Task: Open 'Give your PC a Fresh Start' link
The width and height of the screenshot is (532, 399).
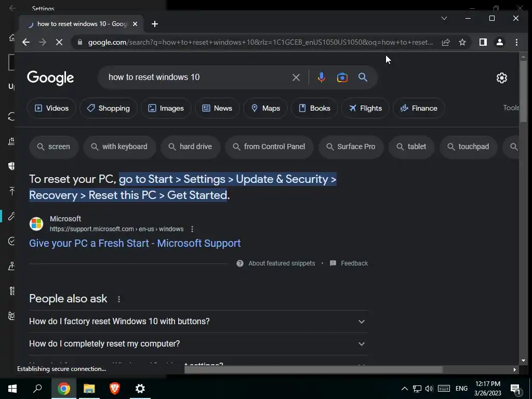Action: click(x=135, y=243)
